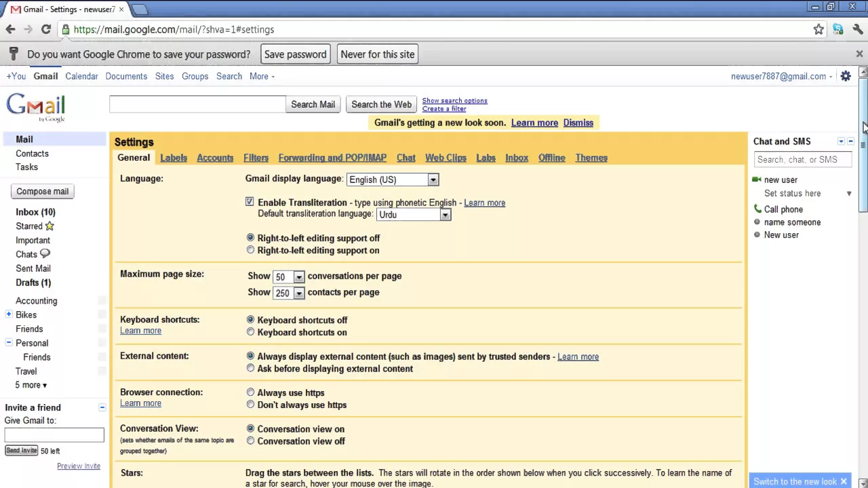Select Keyboard shortcuts on

[250, 332]
